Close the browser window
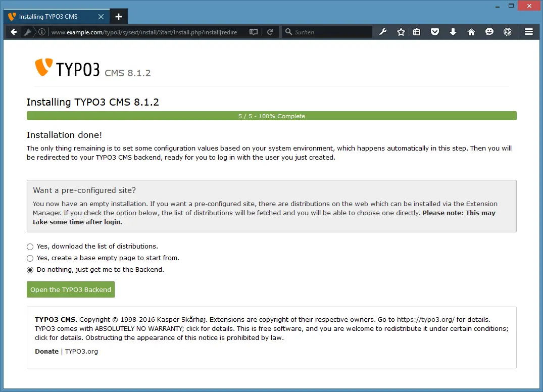The width and height of the screenshot is (543, 392). (x=529, y=6)
